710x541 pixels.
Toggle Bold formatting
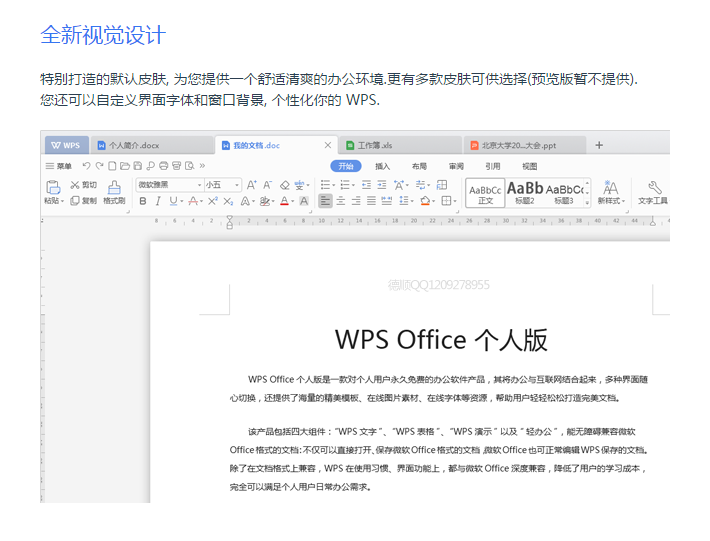(143, 201)
